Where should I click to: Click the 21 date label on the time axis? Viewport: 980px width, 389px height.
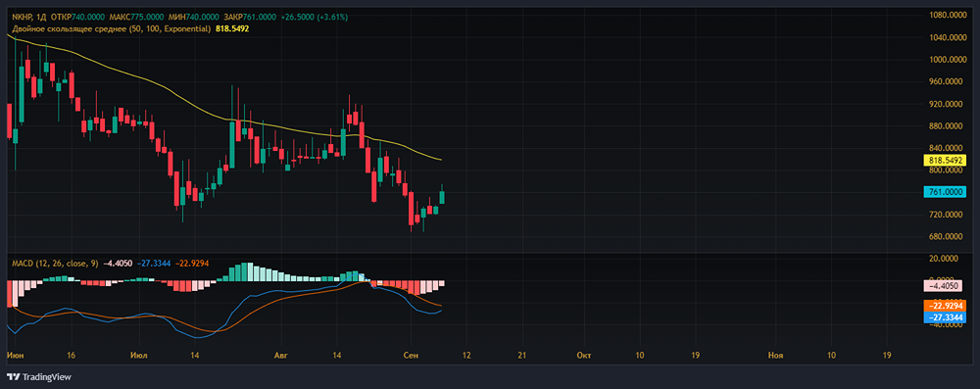coord(523,356)
